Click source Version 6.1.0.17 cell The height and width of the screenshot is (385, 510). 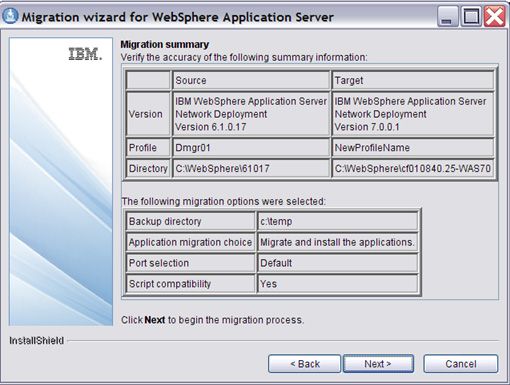pyautogui.click(x=251, y=114)
